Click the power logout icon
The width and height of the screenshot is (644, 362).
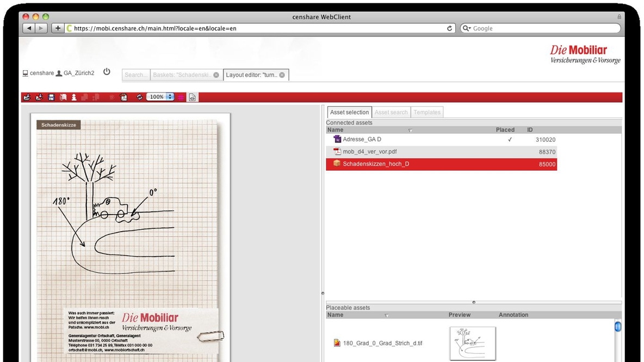[107, 72]
